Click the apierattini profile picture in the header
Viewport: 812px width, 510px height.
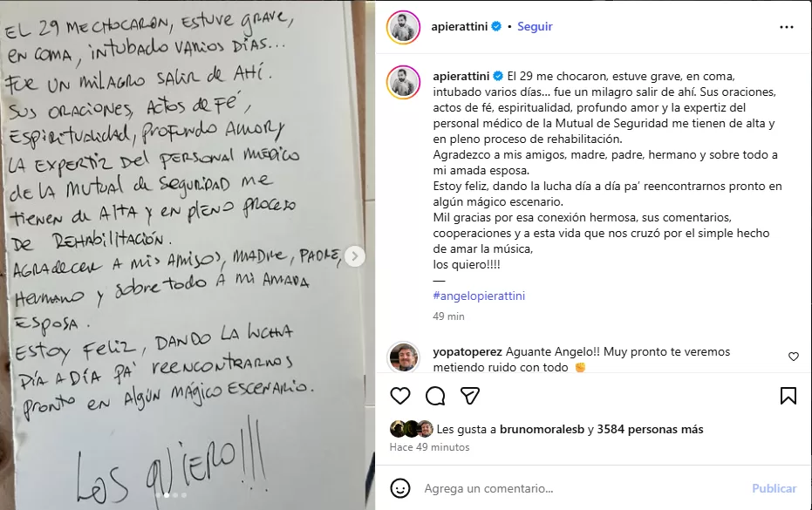click(403, 27)
